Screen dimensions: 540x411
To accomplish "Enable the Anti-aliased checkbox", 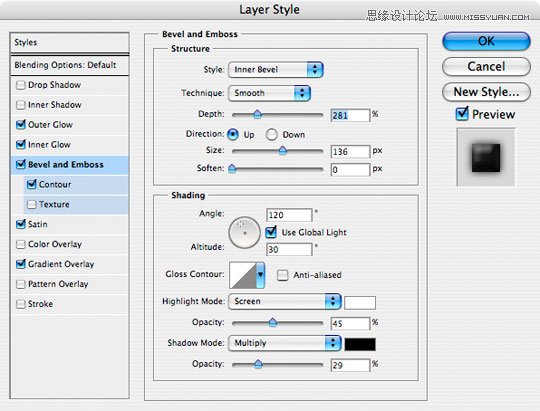I will point(282,275).
